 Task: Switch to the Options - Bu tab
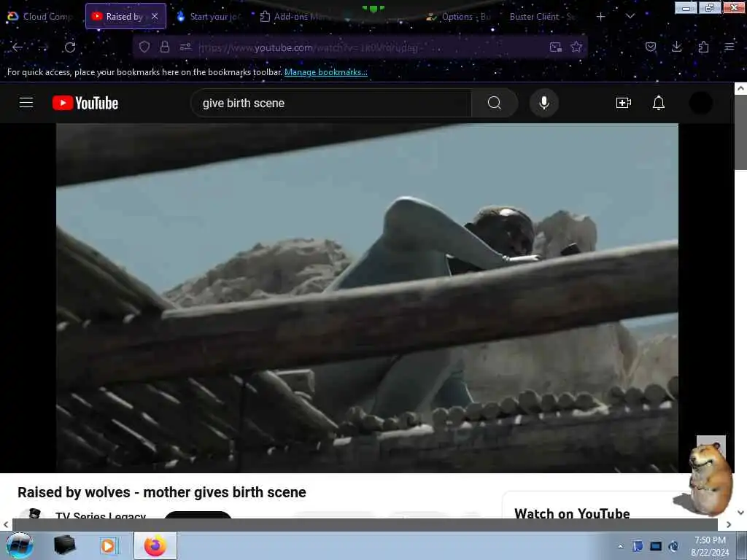pos(460,17)
